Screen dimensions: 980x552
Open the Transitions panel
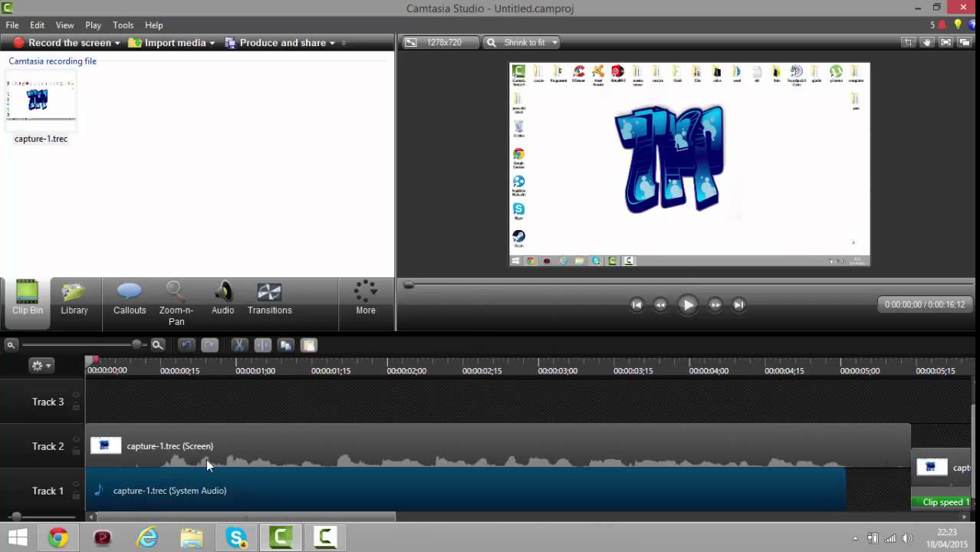270,298
